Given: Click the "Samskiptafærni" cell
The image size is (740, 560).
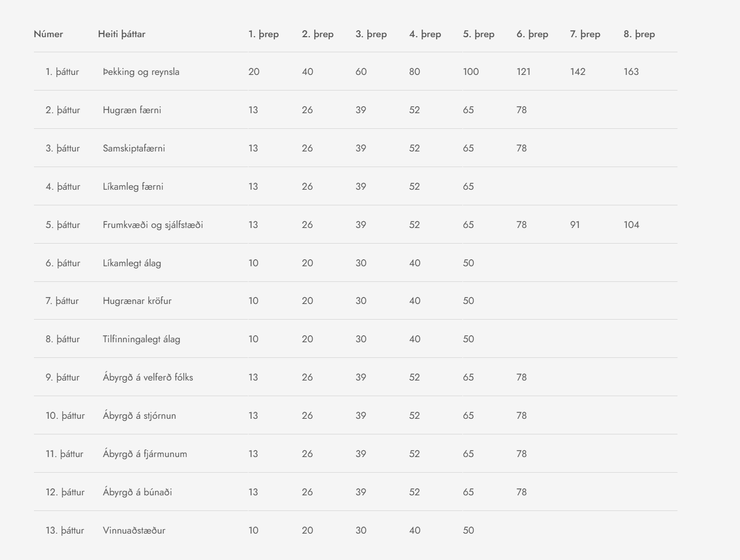Looking at the screenshot, I should pyautogui.click(x=134, y=148).
